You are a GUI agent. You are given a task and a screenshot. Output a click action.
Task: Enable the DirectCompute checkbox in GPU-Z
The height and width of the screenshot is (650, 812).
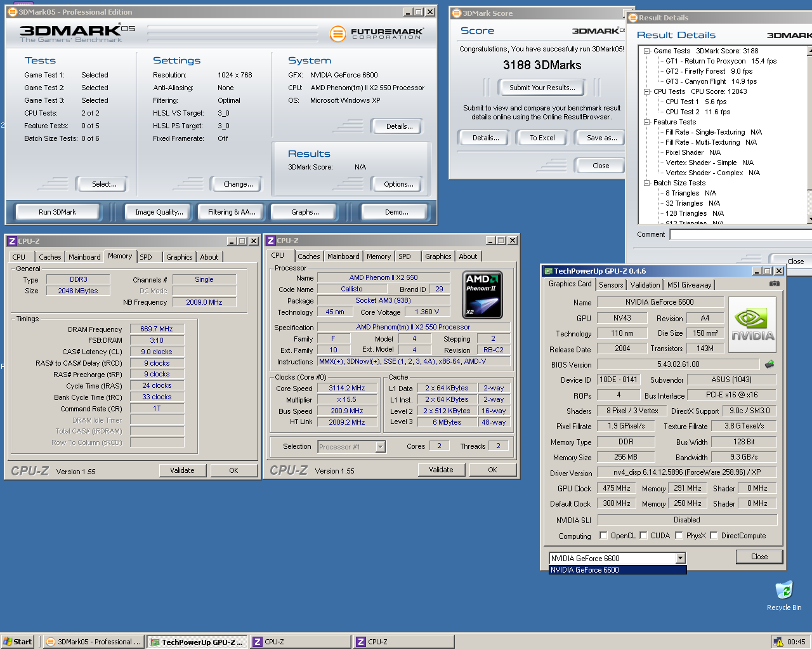point(714,535)
